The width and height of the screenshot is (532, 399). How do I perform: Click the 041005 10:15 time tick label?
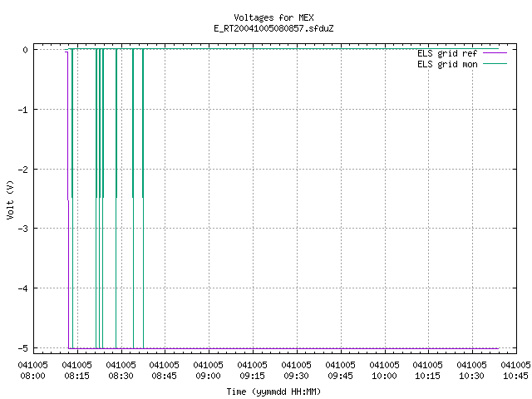[x=428, y=370]
